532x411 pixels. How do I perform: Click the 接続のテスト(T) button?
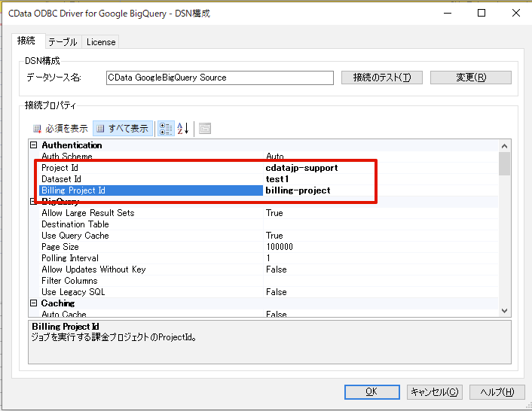(382, 78)
